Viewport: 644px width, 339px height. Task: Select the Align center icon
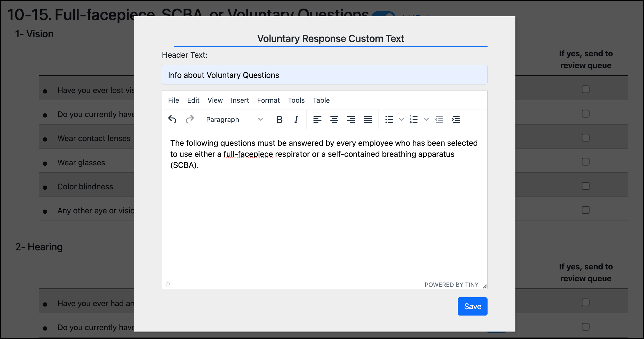[334, 119]
